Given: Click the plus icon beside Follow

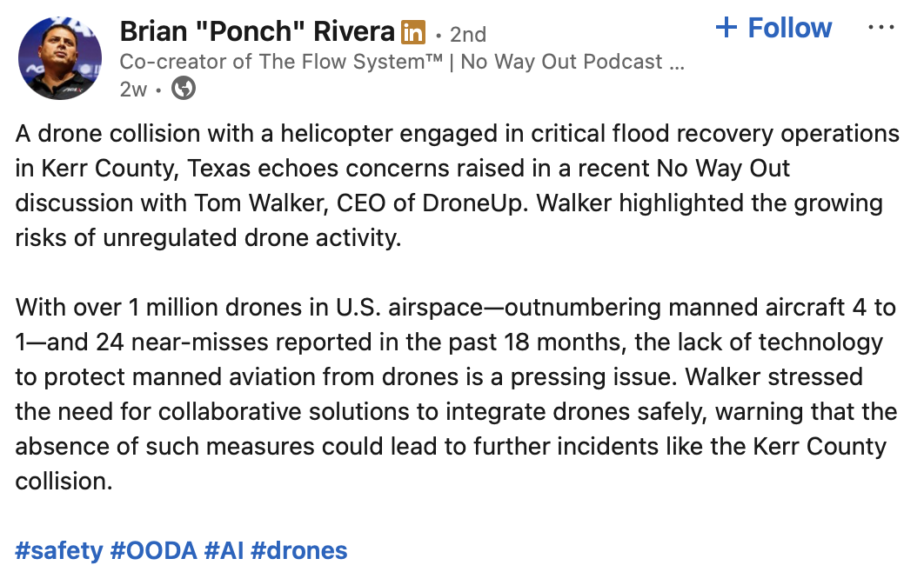Looking at the screenshot, I should [726, 27].
